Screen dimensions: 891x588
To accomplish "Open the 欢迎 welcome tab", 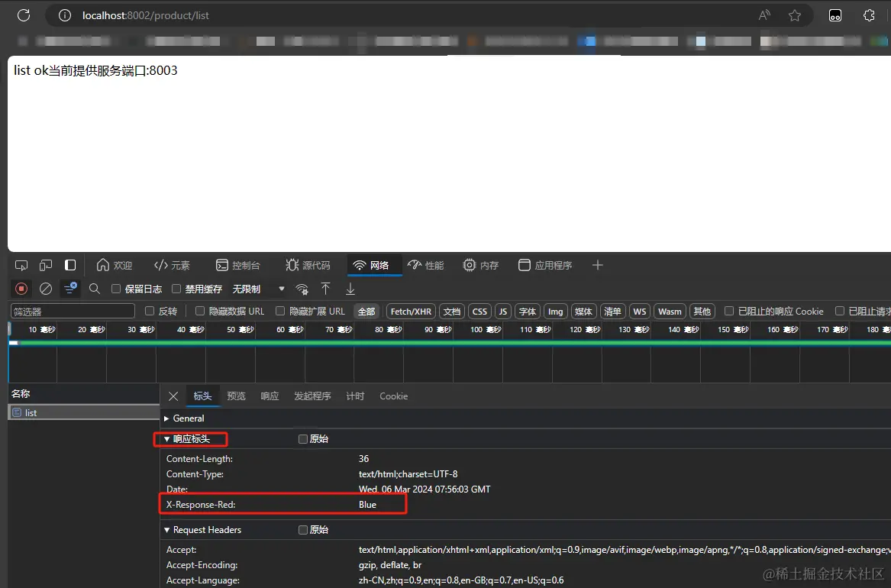I will [x=115, y=265].
